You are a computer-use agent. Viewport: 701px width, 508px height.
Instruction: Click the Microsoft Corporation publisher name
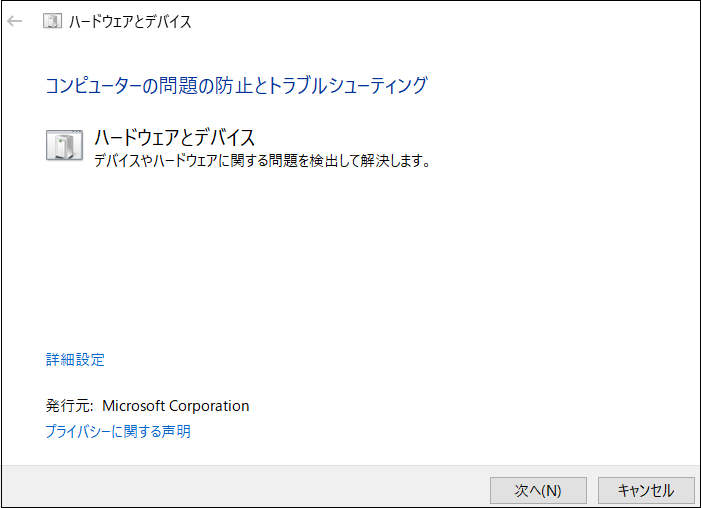[176, 406]
